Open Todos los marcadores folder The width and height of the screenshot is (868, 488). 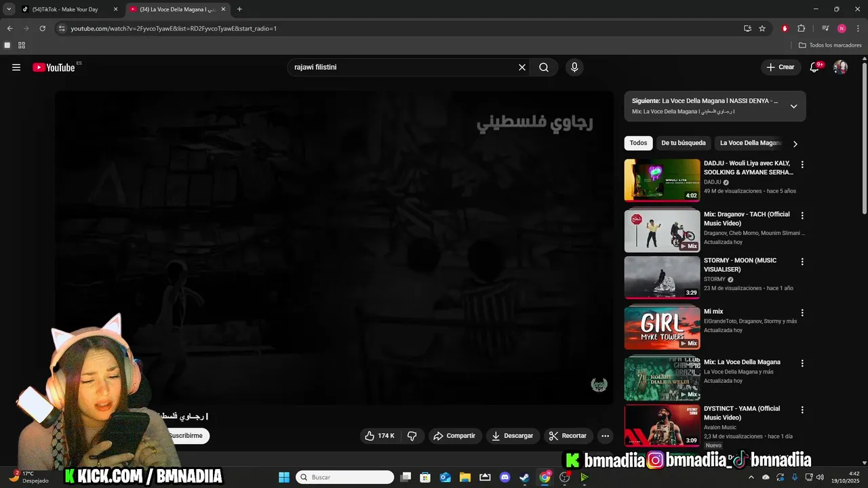coord(831,45)
